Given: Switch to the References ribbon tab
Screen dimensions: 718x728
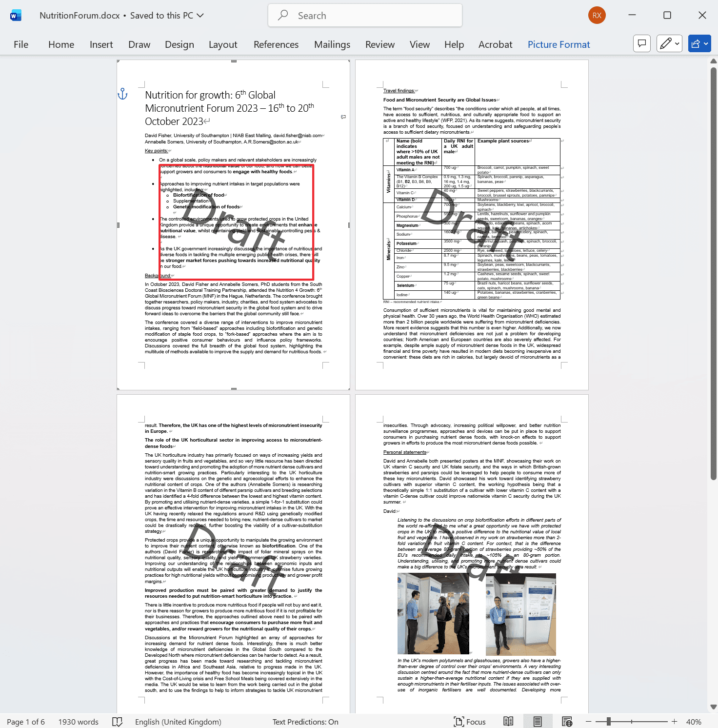Looking at the screenshot, I should (276, 44).
